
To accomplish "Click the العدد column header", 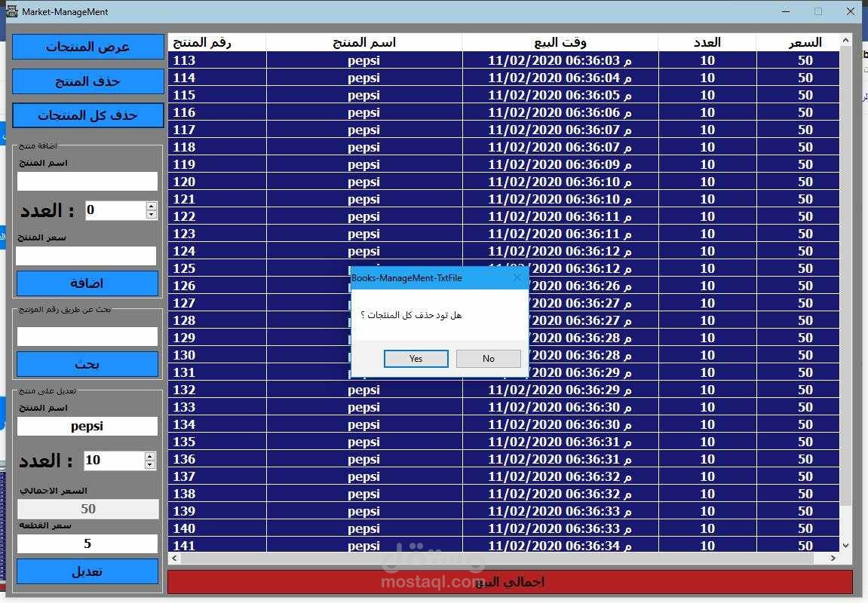I will (707, 43).
